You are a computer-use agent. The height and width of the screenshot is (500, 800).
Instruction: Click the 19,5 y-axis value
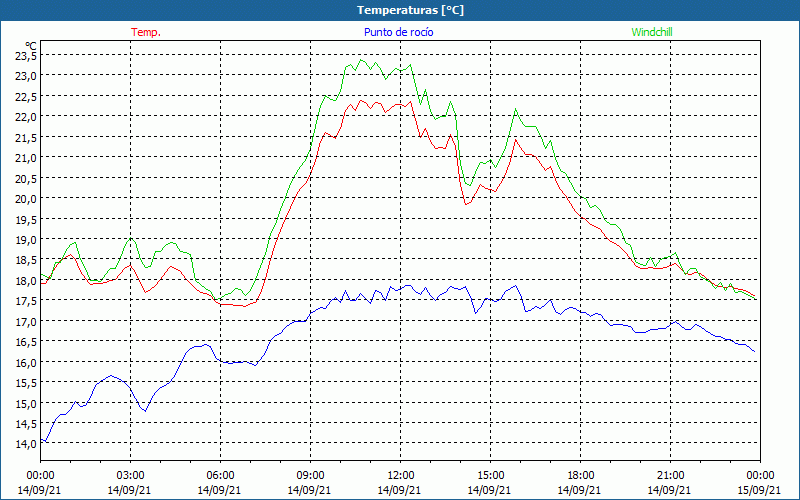pyautogui.click(x=26, y=219)
